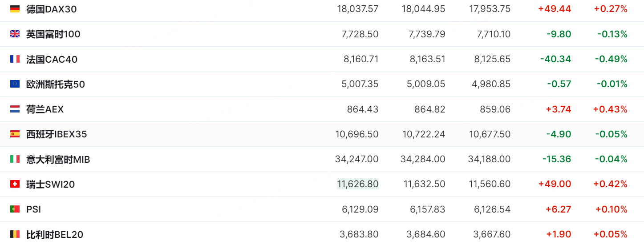Click the Netherlands flag icon
The width and height of the screenshot is (644, 245).
pos(15,109)
